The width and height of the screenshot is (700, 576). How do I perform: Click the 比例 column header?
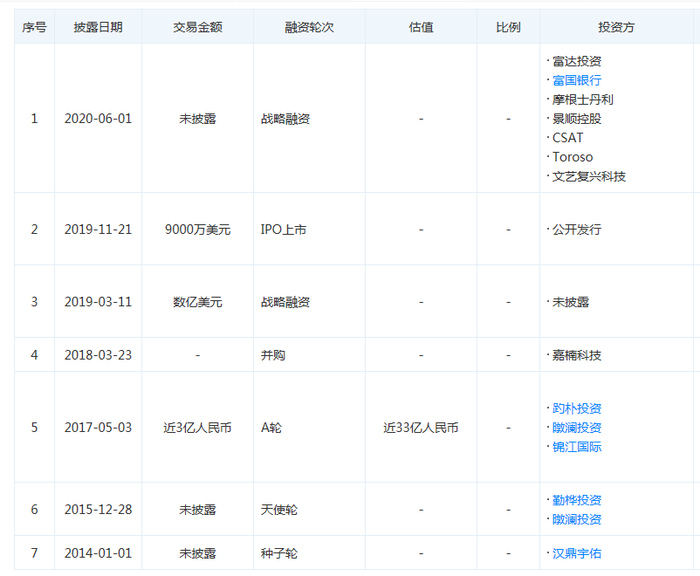coord(508,27)
